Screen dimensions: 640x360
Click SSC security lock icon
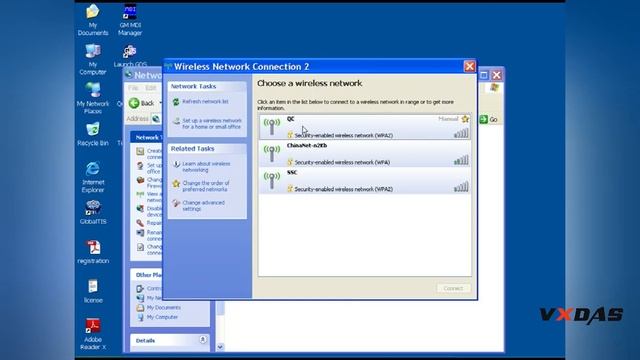(x=290, y=189)
